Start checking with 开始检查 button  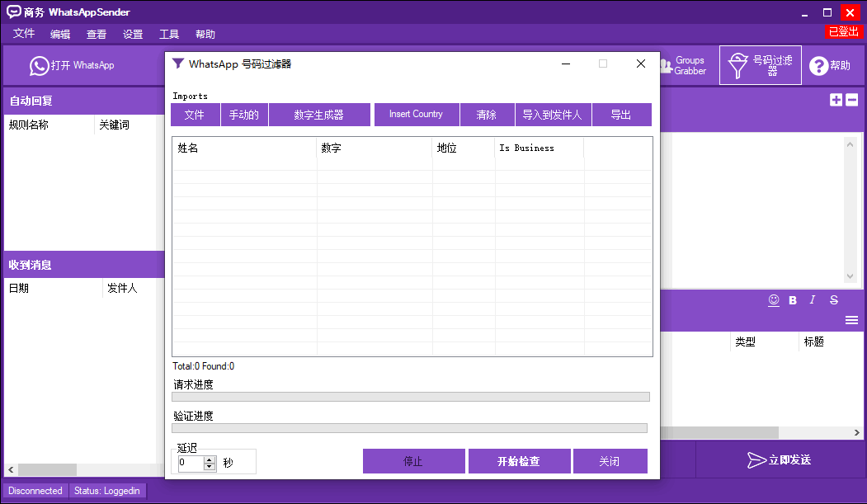click(519, 461)
